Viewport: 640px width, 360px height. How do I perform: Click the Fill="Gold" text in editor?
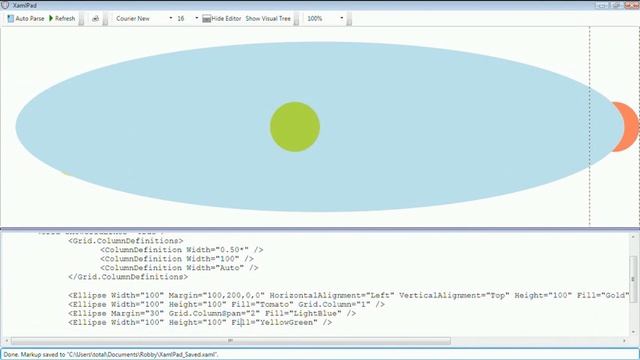[x=603, y=295]
